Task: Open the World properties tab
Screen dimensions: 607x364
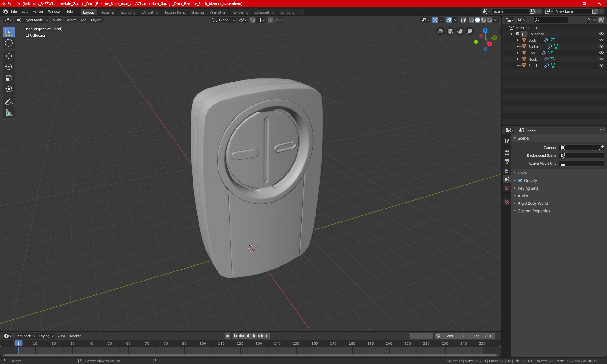Action: pyautogui.click(x=507, y=188)
